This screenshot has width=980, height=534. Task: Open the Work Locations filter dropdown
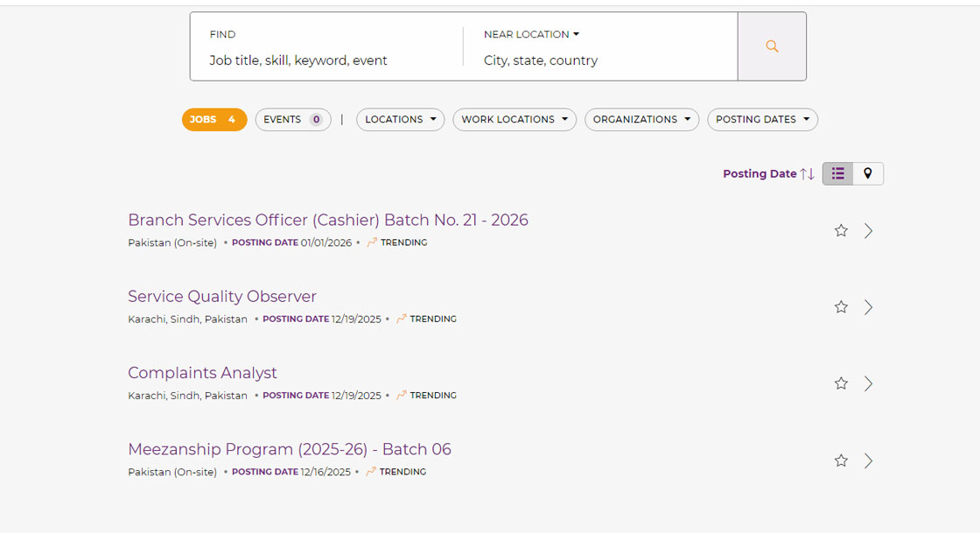[514, 120]
